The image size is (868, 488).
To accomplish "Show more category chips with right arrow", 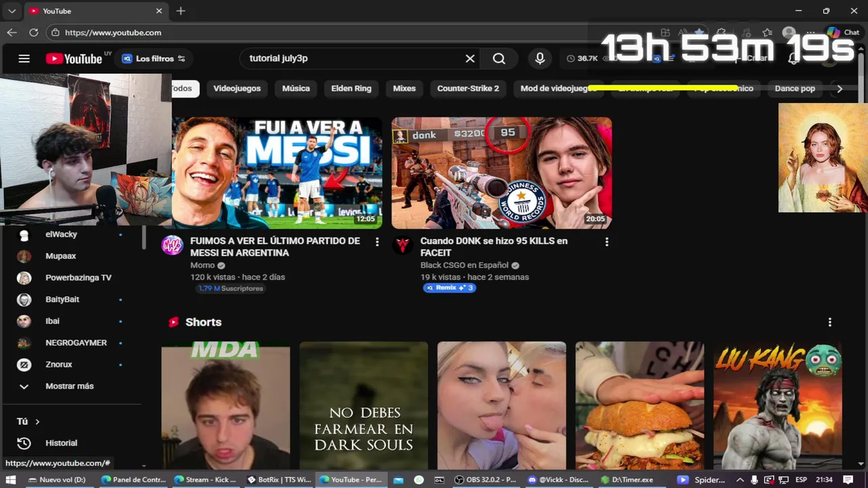I will pos(840,88).
